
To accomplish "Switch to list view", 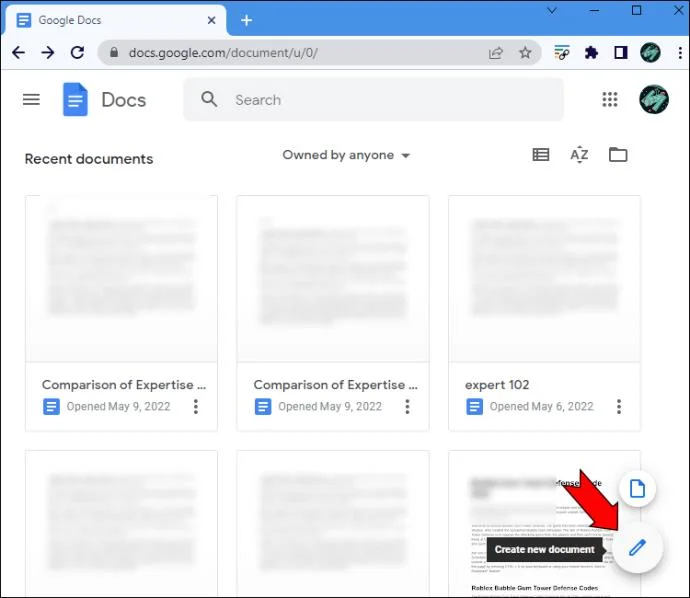I will pyautogui.click(x=540, y=155).
